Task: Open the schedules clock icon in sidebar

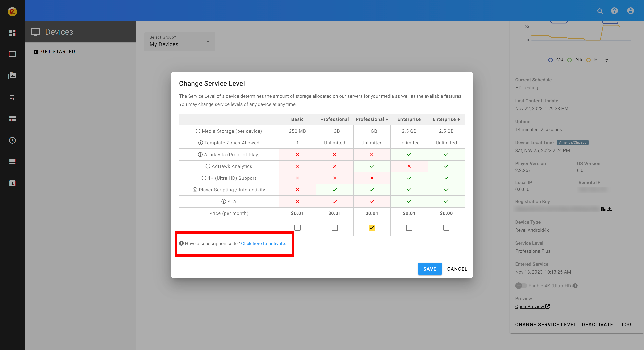Action: 12,140
